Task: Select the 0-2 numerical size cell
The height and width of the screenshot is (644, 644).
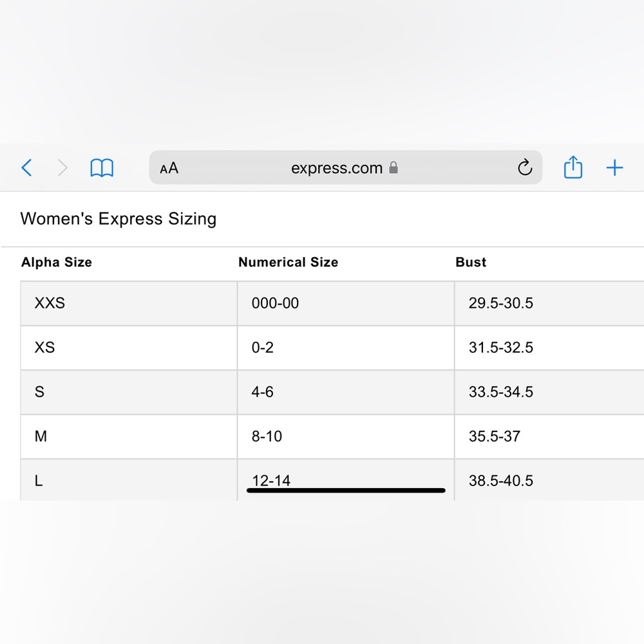Action: [x=346, y=348]
